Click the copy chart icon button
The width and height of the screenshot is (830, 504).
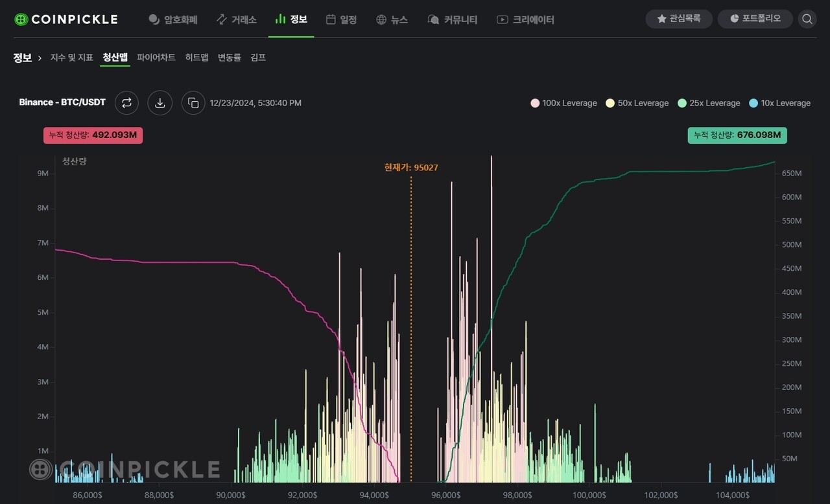pos(193,102)
